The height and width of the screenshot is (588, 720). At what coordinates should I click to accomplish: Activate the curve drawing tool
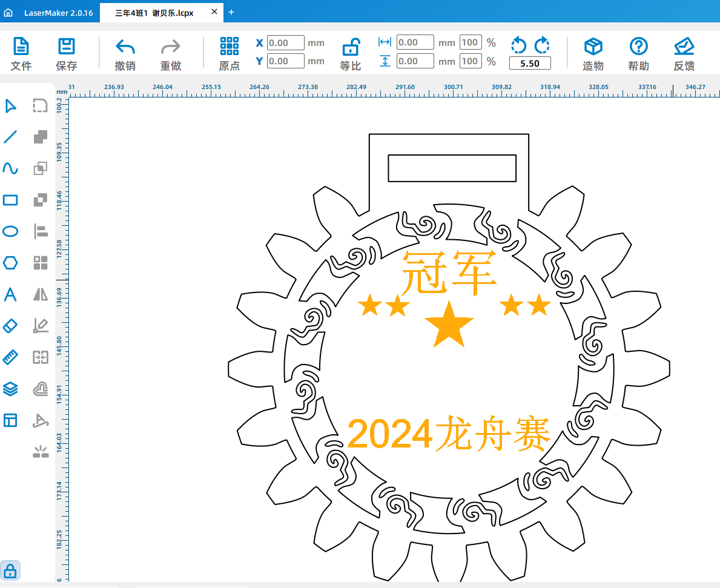click(x=11, y=168)
